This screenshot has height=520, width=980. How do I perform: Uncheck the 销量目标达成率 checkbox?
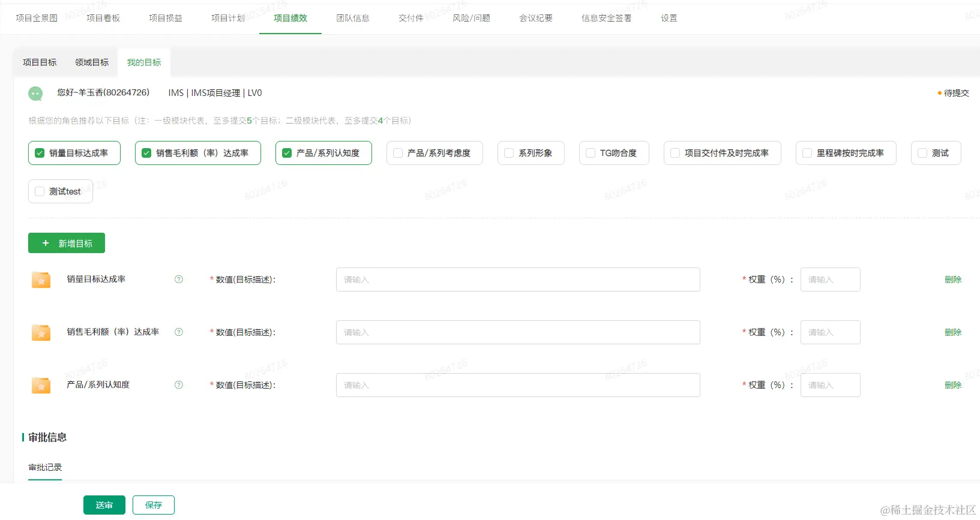click(x=40, y=153)
